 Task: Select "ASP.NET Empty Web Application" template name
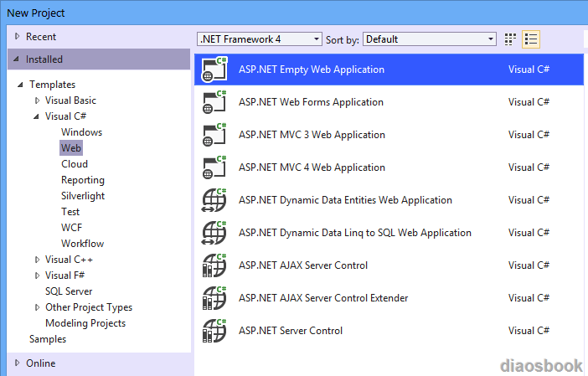312,70
